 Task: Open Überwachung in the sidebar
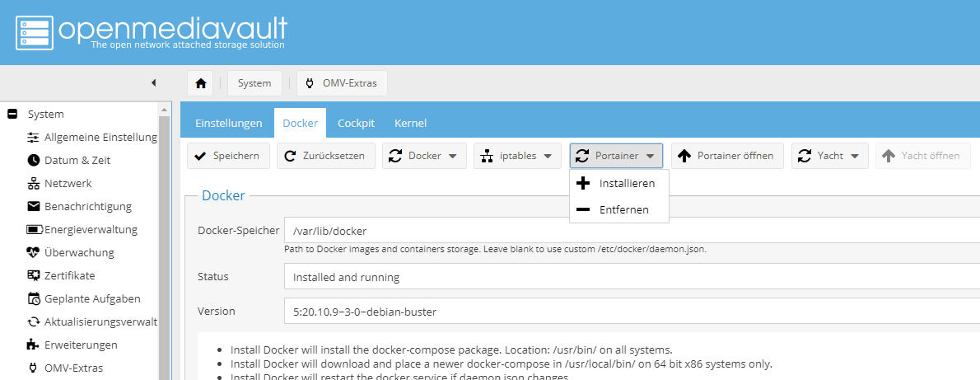click(79, 252)
